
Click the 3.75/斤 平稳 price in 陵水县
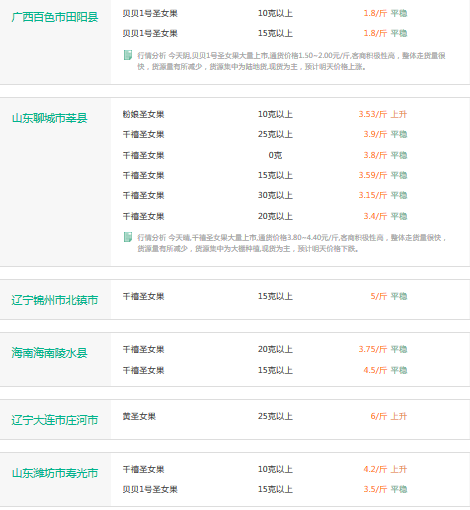pos(383,349)
